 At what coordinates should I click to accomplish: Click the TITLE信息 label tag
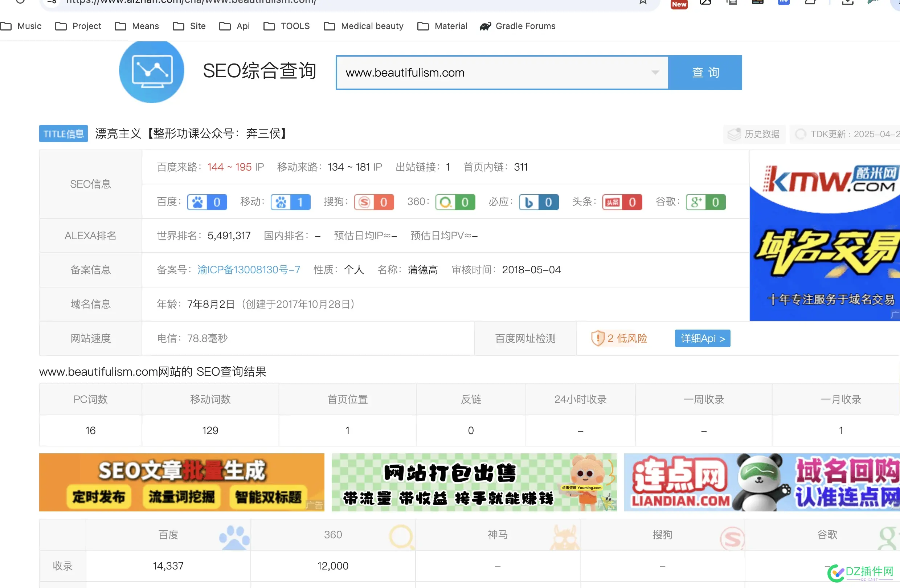coord(64,134)
